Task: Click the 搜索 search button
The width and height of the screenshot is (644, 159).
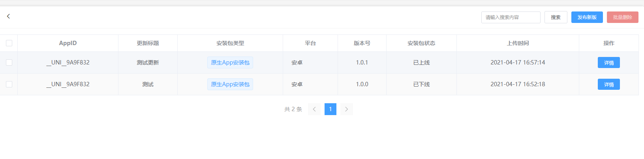Action: pyautogui.click(x=556, y=17)
